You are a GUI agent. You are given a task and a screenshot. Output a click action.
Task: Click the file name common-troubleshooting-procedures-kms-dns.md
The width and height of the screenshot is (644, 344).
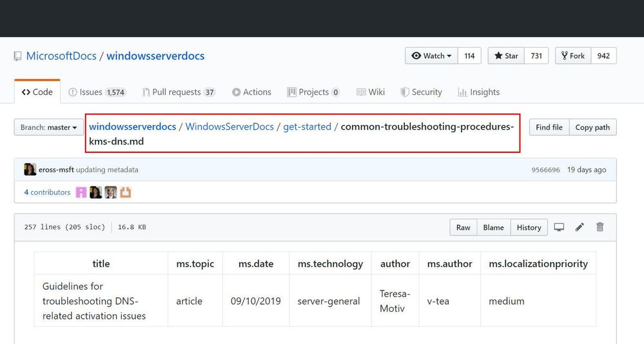[302, 134]
